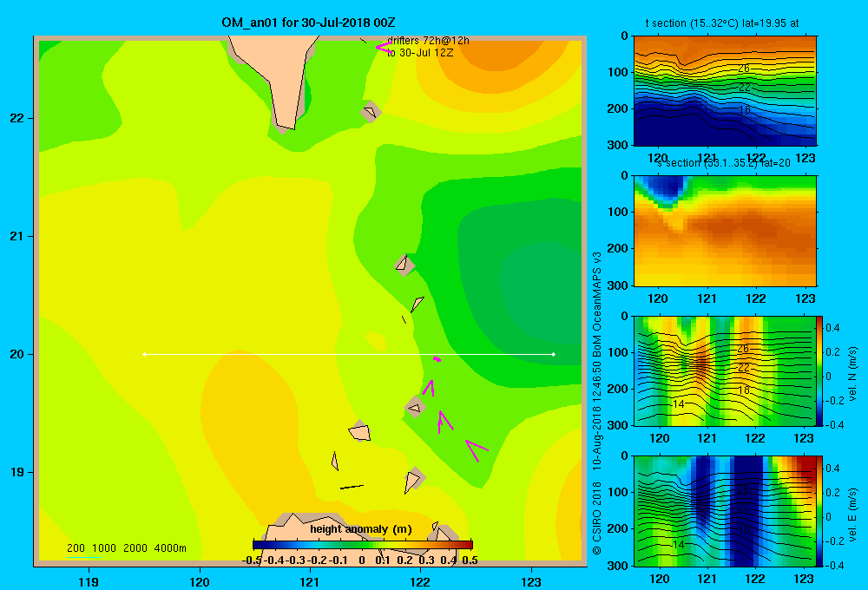Click contour label 14 in vel. N section
Viewport: 868px width, 590px height.
tap(678, 404)
